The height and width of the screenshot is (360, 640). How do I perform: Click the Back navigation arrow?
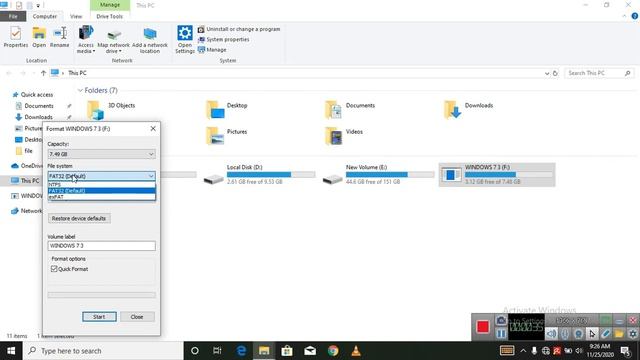[x=9, y=73]
